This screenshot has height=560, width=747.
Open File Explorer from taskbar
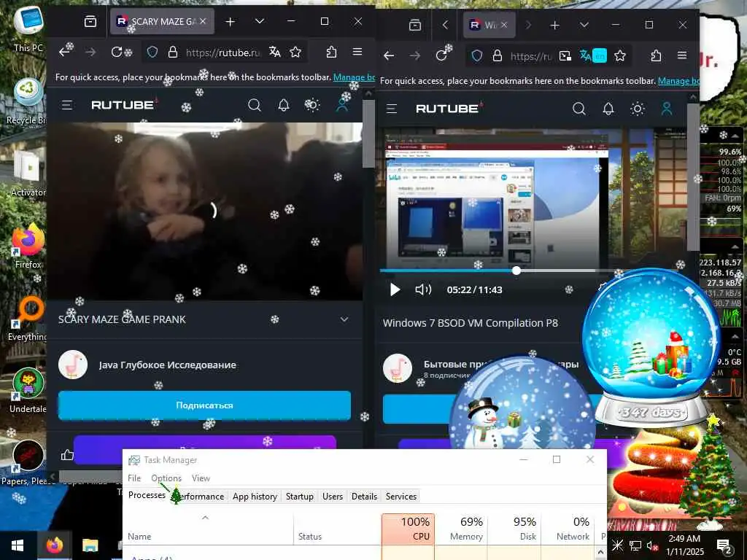click(90, 545)
